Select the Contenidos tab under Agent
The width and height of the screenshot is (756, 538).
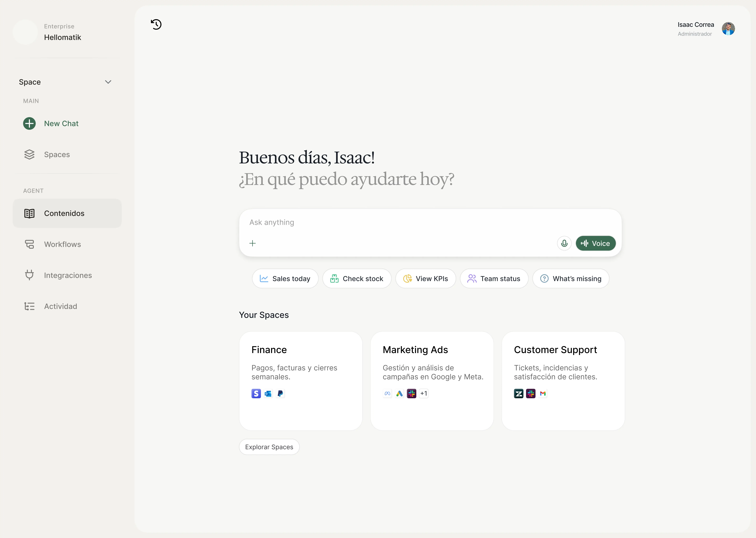tap(64, 213)
